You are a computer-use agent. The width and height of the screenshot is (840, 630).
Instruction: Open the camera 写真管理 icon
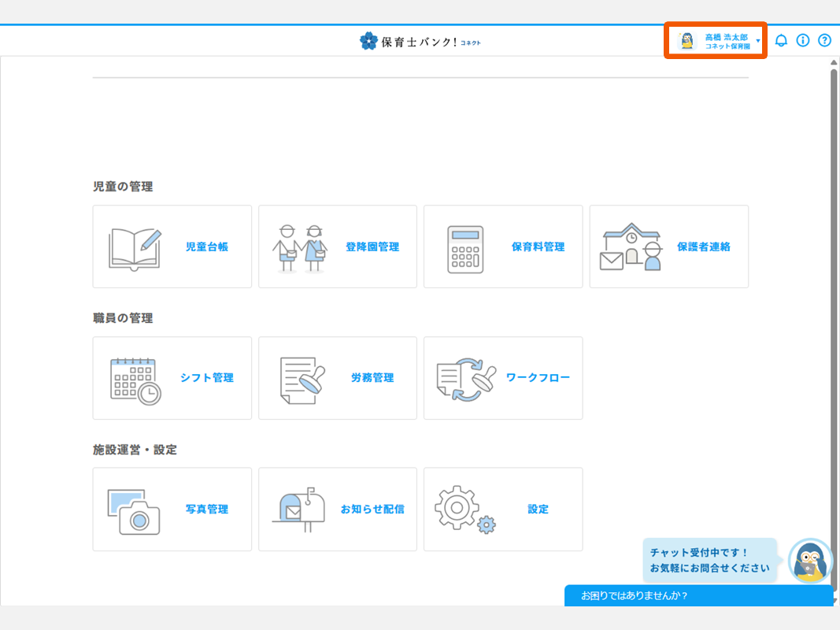tap(134, 510)
